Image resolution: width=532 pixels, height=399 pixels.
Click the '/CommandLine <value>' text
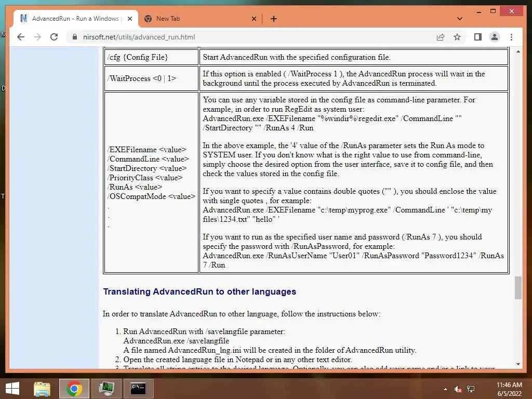148,159
